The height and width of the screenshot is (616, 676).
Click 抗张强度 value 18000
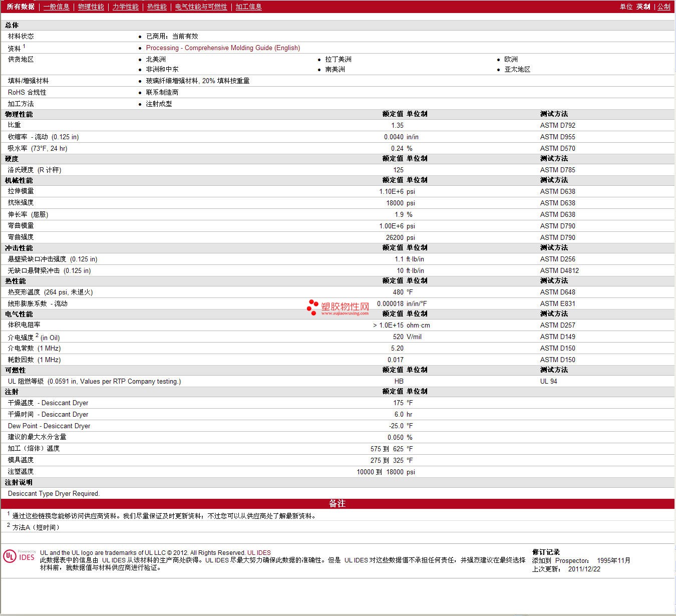[395, 203]
